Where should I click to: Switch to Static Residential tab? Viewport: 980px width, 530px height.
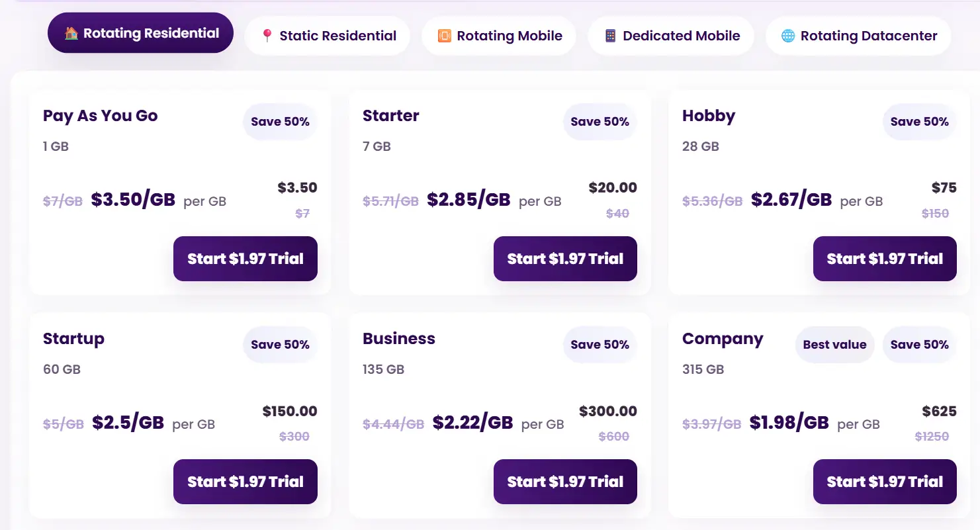[328, 36]
